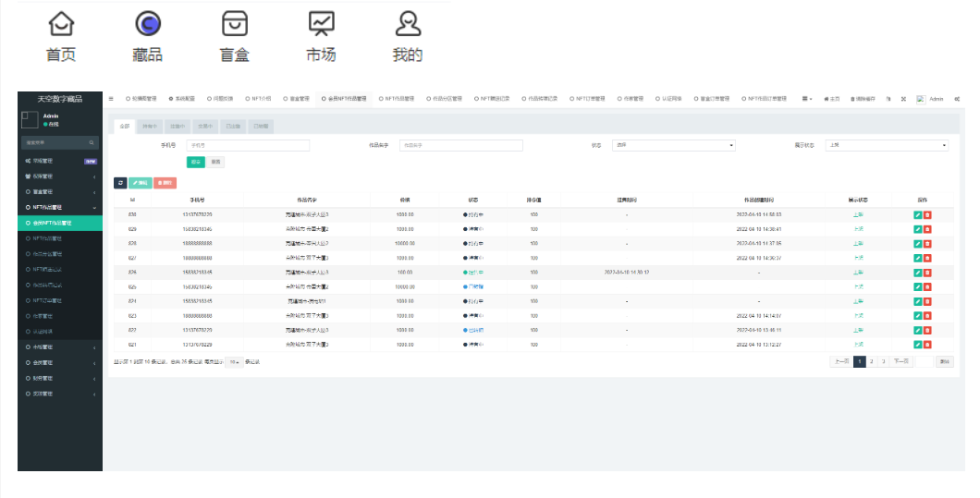Go to pagination page 3

[883, 361]
